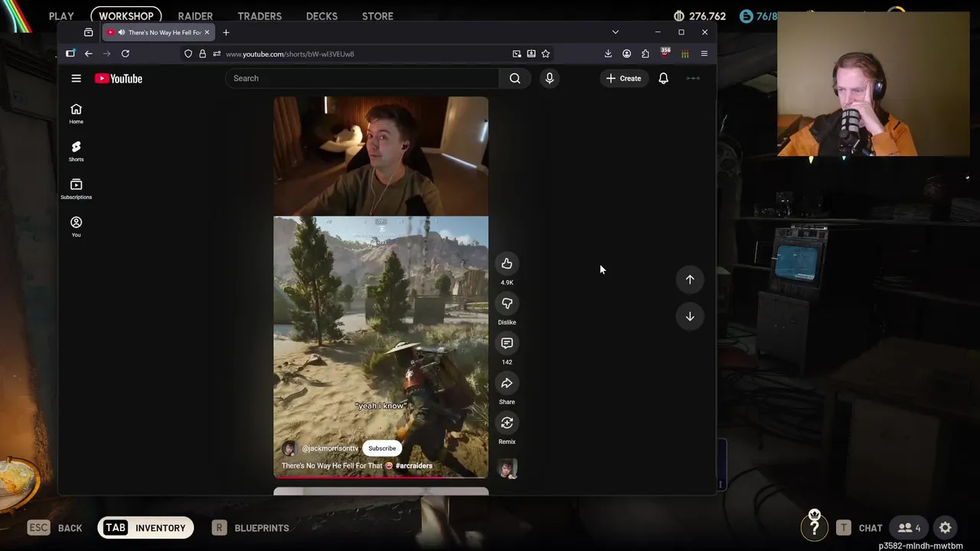Open the @jackmorrisontv channel link
Viewport: 980px width, 551px height.
[x=330, y=448]
